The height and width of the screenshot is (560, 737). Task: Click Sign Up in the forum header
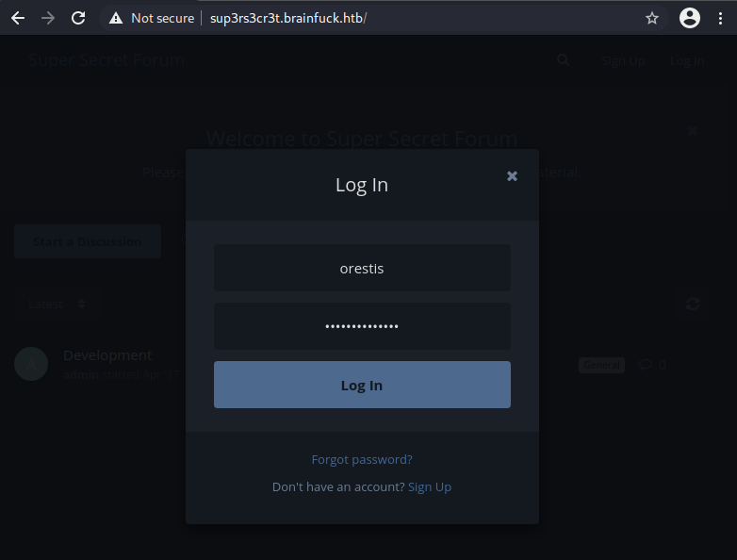pyautogui.click(x=623, y=60)
